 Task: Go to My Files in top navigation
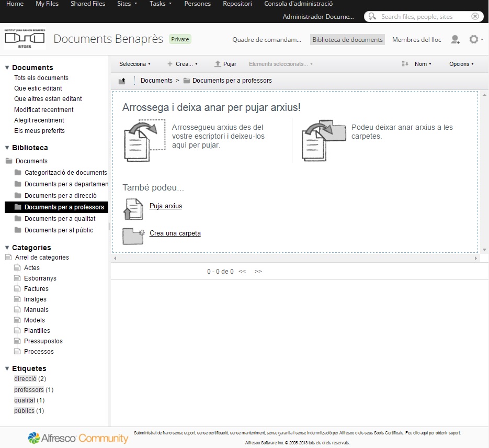click(x=47, y=4)
